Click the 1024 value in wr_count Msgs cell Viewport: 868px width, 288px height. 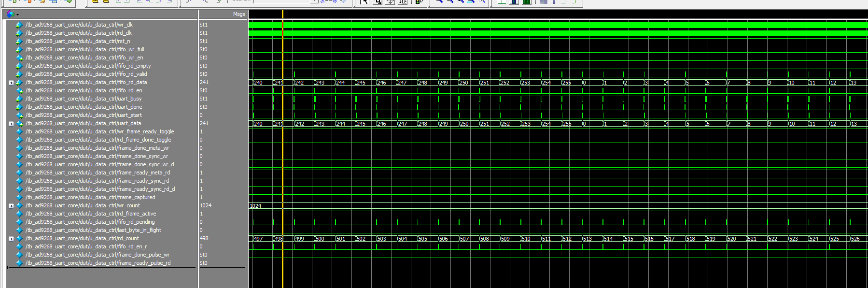(206, 205)
